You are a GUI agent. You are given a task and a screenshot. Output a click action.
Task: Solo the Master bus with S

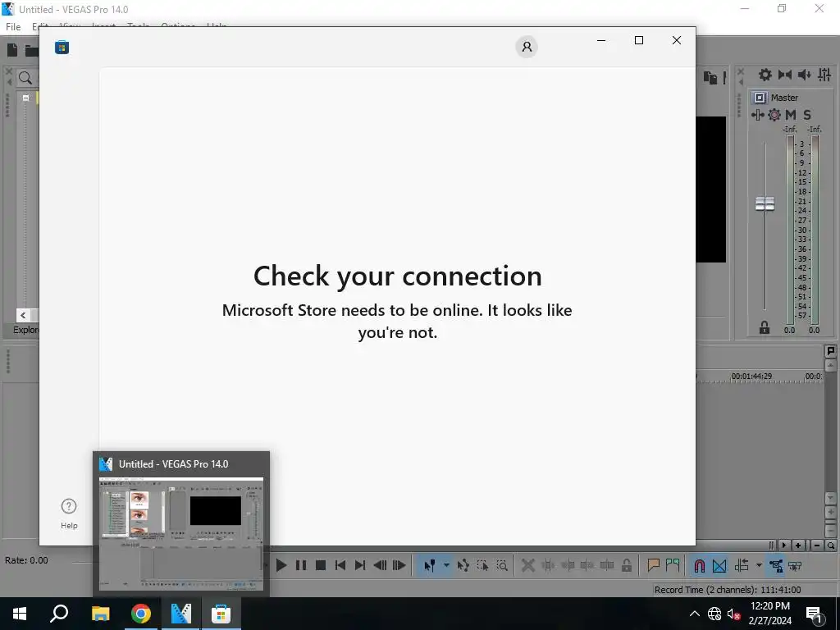tap(807, 115)
